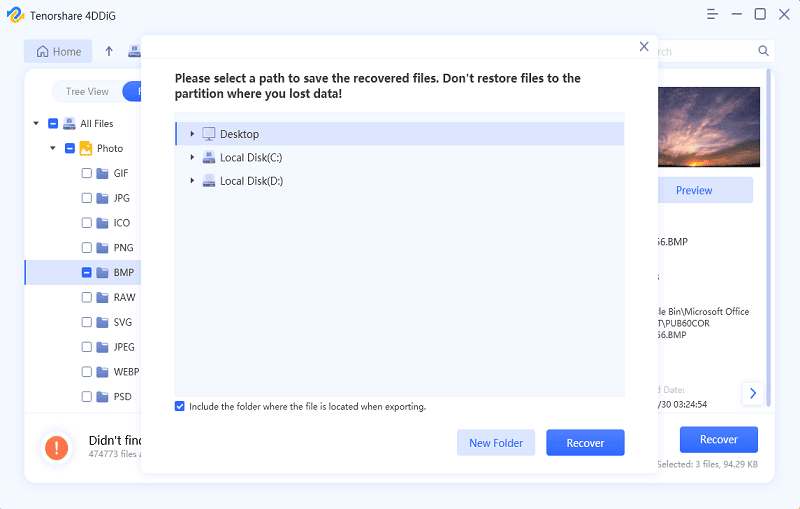Screen dimensions: 800x509
Task: Click the Desktop monitor icon
Action: [209, 134]
